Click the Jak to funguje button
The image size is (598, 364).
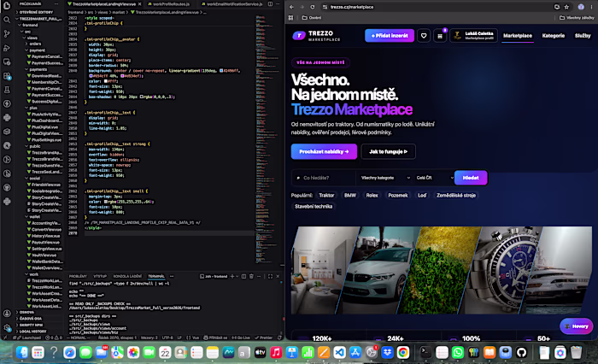[x=388, y=151]
